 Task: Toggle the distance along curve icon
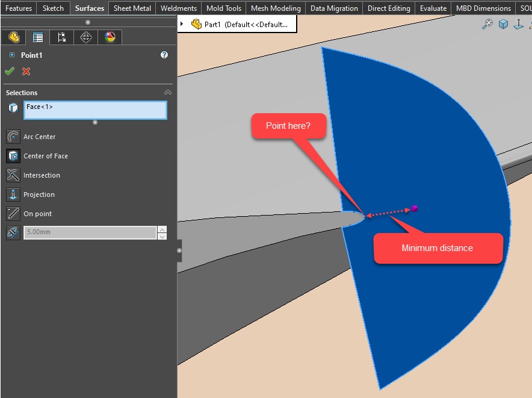(x=13, y=233)
